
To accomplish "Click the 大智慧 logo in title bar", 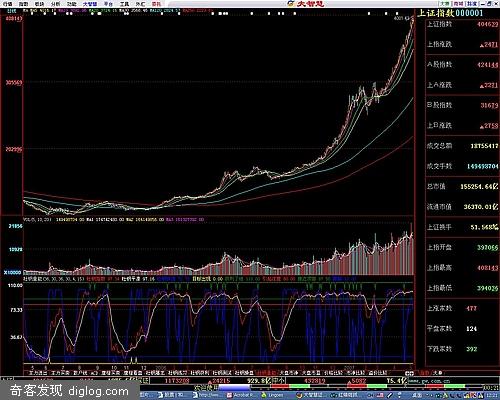I will [306, 4].
